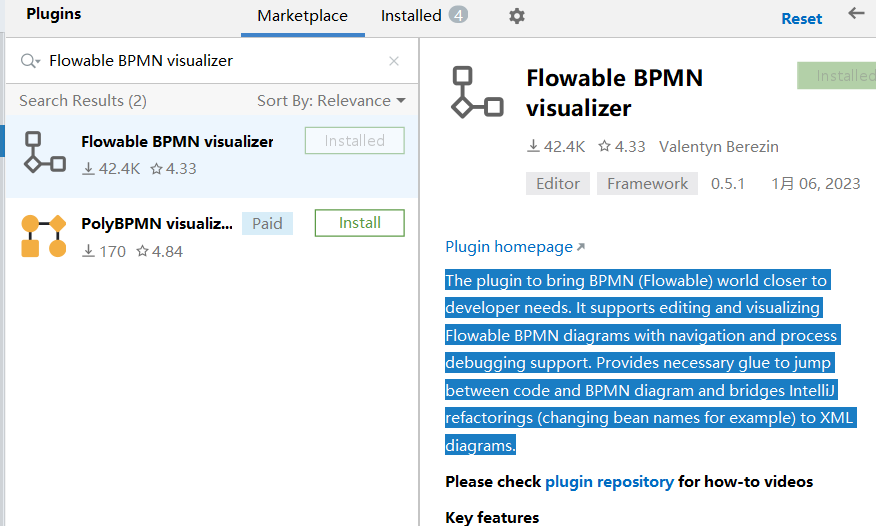Click the highlighted plugin description text
Image resolution: width=876 pixels, height=526 pixels.
pos(651,362)
